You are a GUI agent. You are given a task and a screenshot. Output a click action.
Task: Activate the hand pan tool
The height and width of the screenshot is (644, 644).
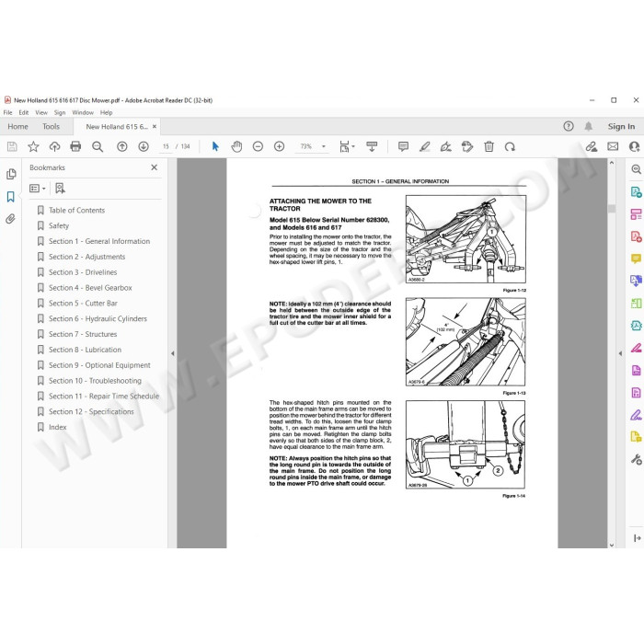pos(236,146)
